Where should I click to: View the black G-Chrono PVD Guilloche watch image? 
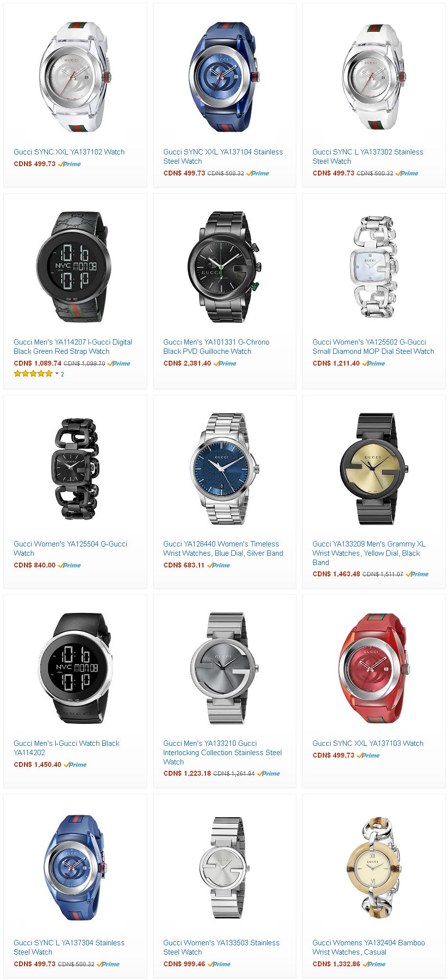[224, 267]
